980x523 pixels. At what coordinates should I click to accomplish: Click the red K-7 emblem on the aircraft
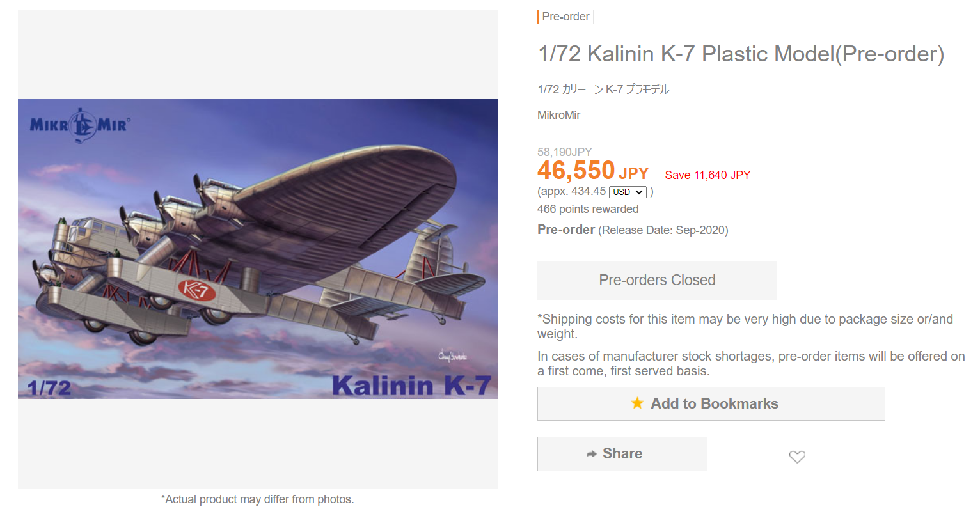(x=196, y=291)
